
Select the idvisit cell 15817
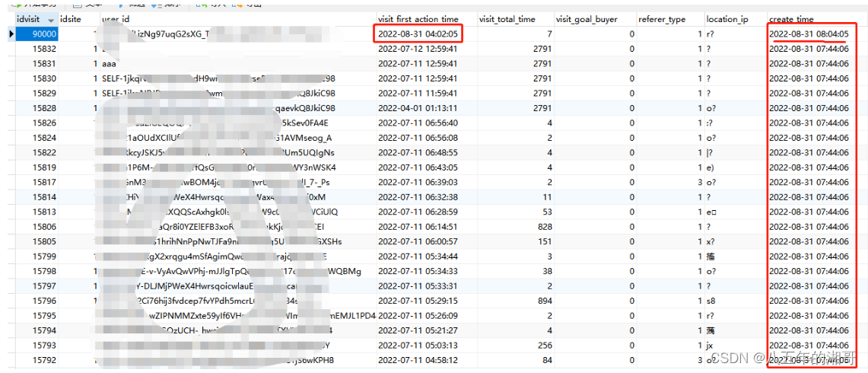point(36,182)
